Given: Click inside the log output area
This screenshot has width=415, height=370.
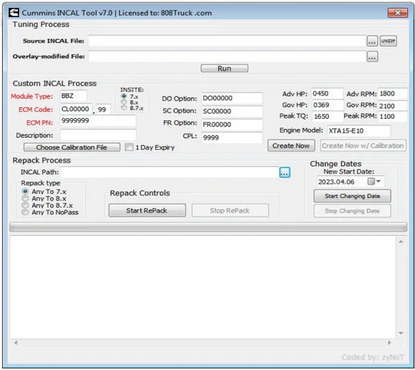Looking at the screenshot, I should [x=203, y=287].
